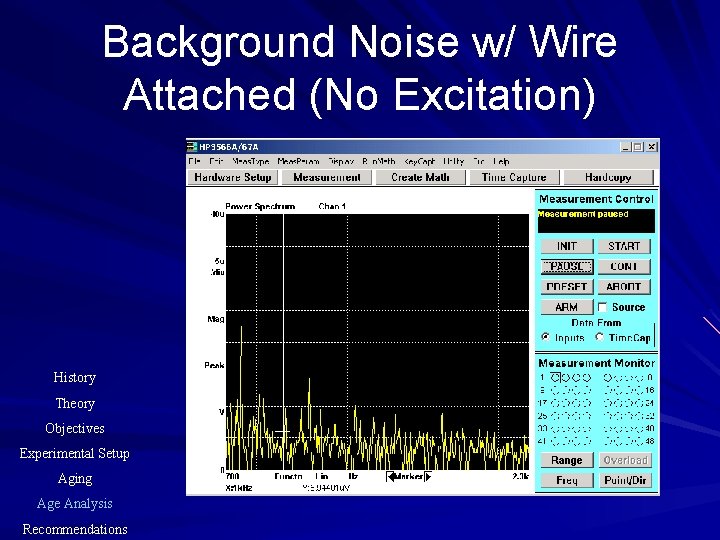Click the "Power Spectrum" plot title

[260, 207]
